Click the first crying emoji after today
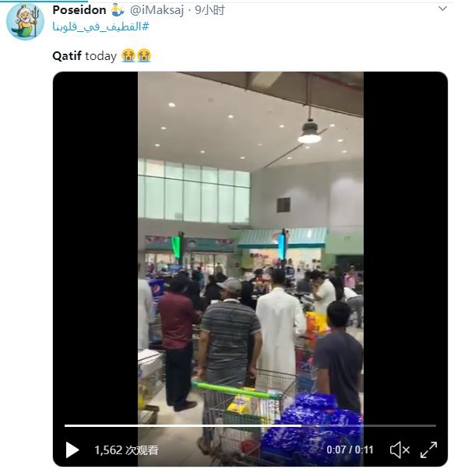Viewport: 454px width, 476px height. [x=128, y=56]
